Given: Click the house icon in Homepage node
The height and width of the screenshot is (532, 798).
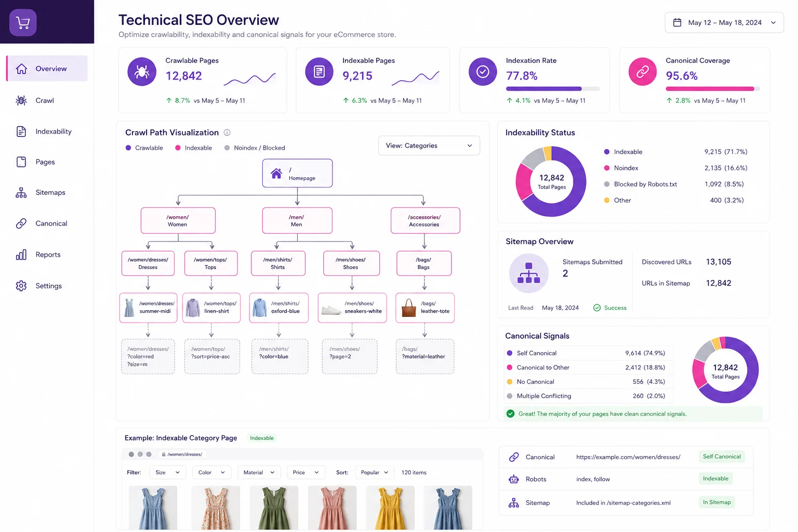Looking at the screenshot, I should (x=276, y=174).
